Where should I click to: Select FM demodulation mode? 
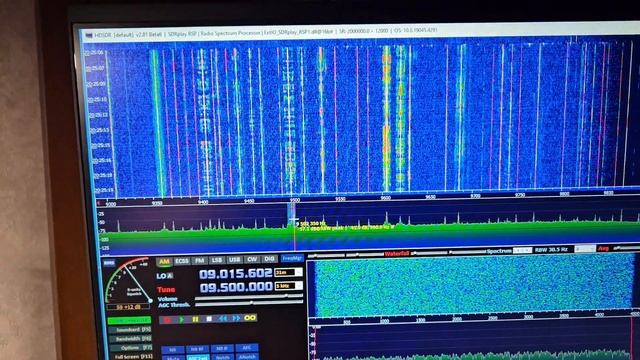tap(199, 260)
